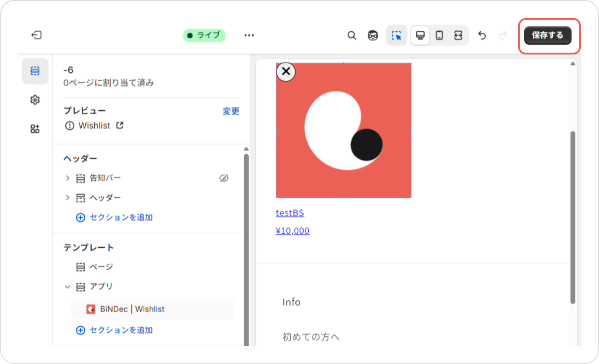Switch to desktop preview
Screen dimensions: 599x364
pos(420,35)
